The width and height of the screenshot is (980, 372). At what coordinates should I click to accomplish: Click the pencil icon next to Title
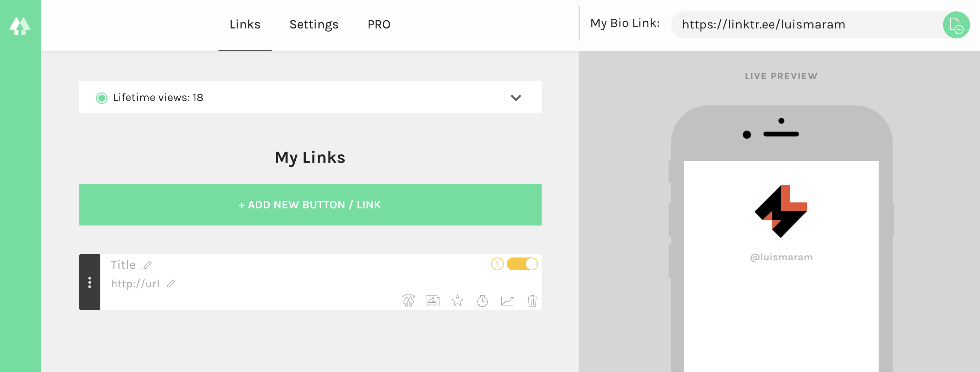[x=148, y=265]
